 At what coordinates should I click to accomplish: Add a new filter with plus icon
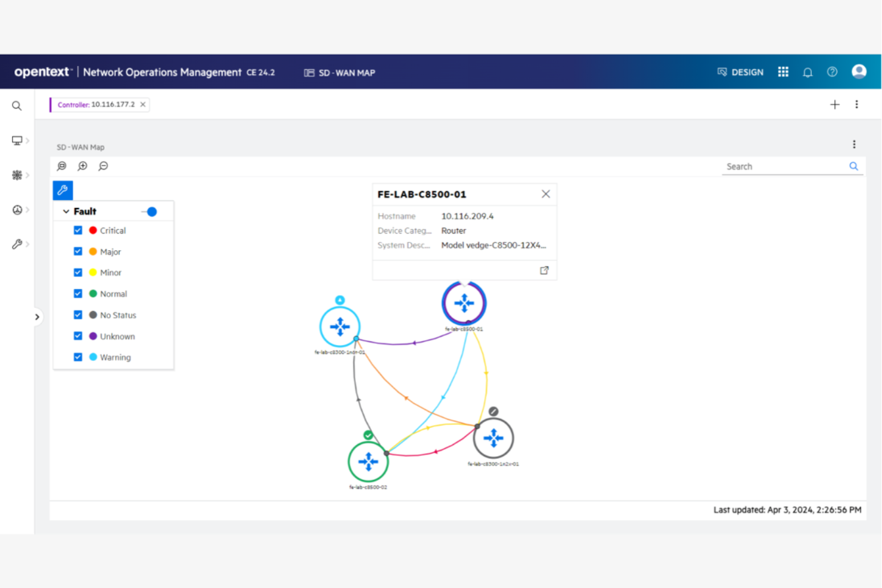click(835, 104)
